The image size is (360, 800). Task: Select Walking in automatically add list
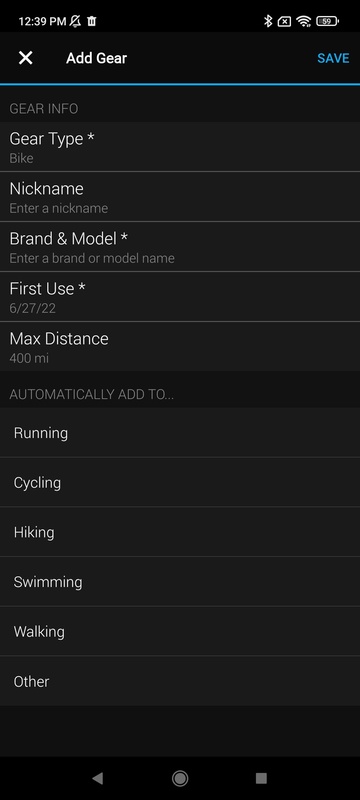[180, 632]
